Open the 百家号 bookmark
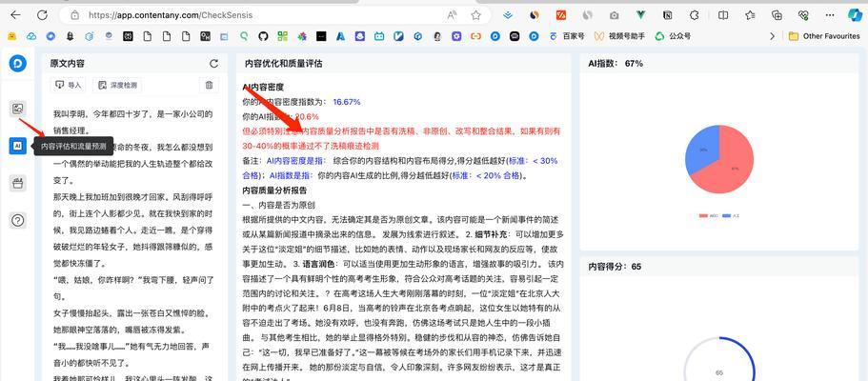The image size is (868, 381). click(x=567, y=36)
